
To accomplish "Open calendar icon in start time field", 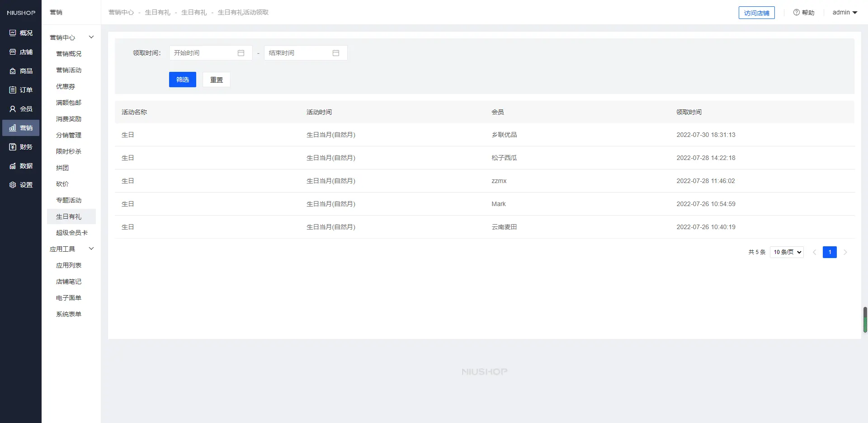I will [x=241, y=53].
